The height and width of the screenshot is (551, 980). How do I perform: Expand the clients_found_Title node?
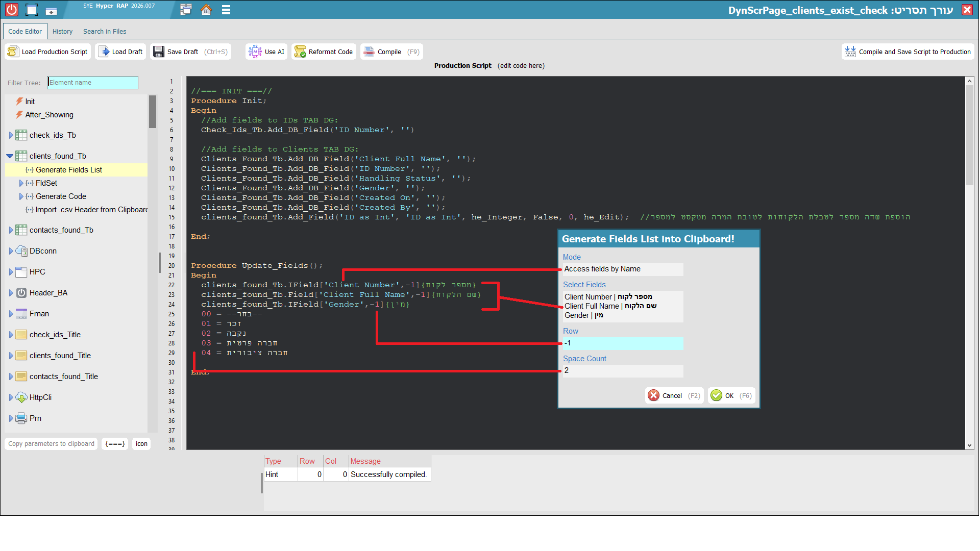(x=11, y=356)
